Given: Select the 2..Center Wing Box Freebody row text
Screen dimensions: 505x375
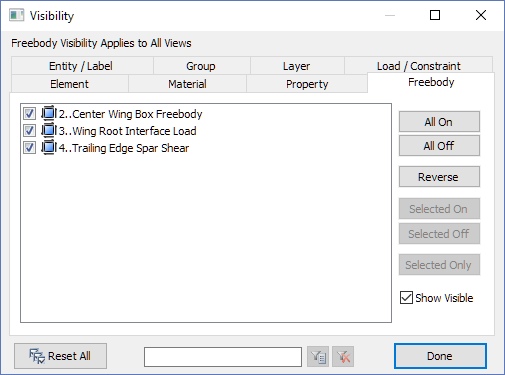Looking at the screenshot, I should pos(131,114).
